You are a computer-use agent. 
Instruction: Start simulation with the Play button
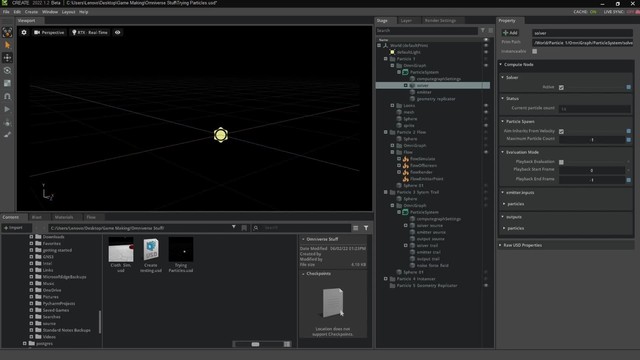pyautogui.click(x=7, y=109)
